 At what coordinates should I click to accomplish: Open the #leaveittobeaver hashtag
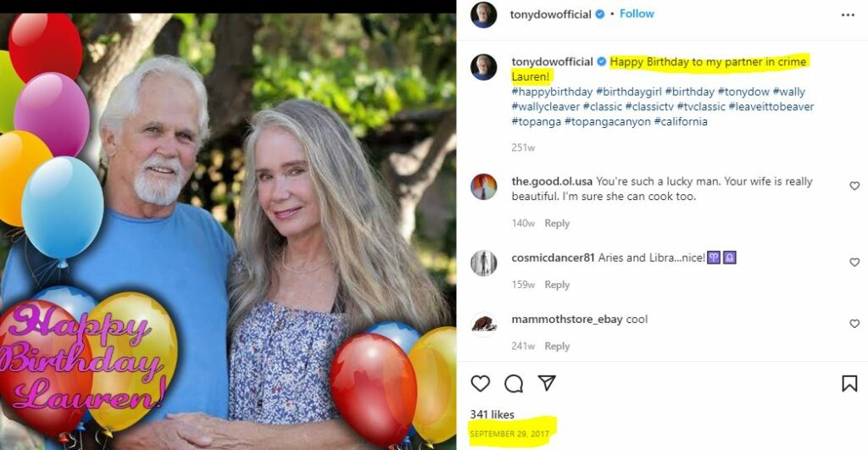(771, 106)
